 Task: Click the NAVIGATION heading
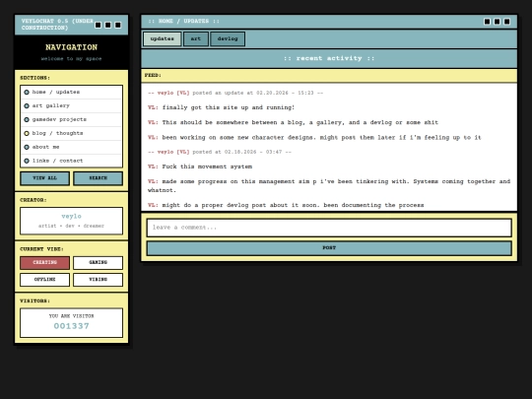71,47
